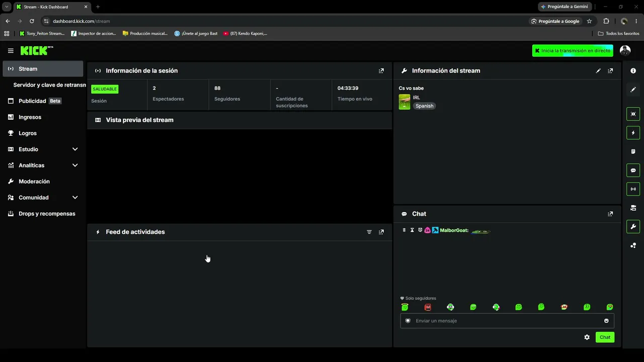This screenshot has width=644, height=362.
Task: Pop out the Información del stream panel
Action: 610,71
